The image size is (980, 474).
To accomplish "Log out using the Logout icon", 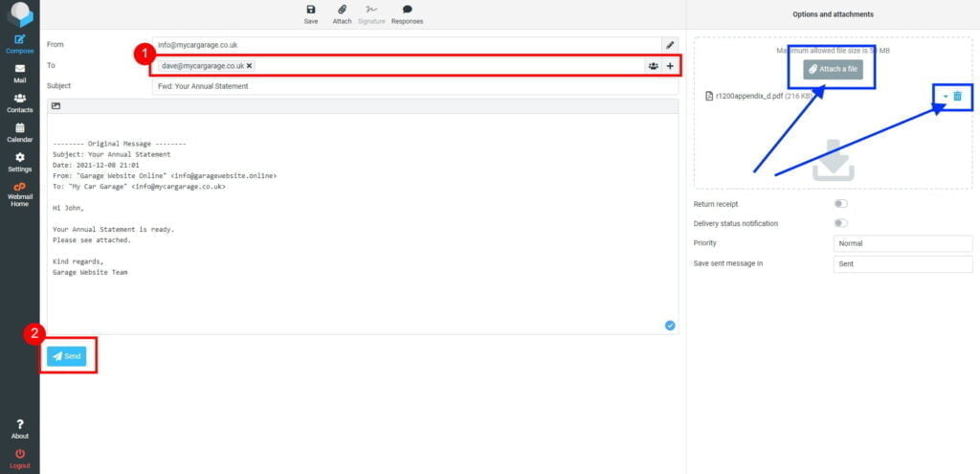I will click(20, 459).
